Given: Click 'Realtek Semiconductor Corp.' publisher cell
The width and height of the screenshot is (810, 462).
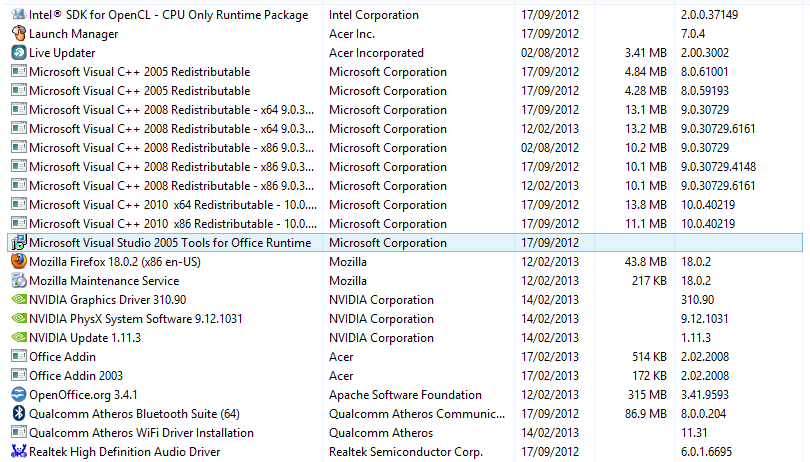Looking at the screenshot, I should click(406, 452).
